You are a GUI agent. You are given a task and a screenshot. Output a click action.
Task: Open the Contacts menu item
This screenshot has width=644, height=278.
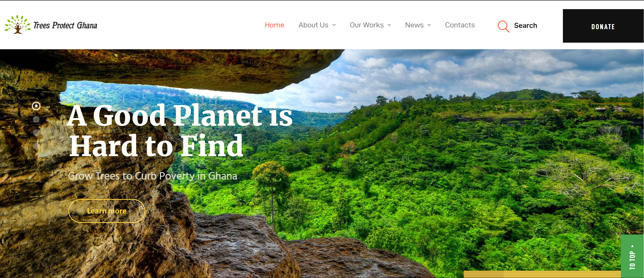tap(460, 25)
